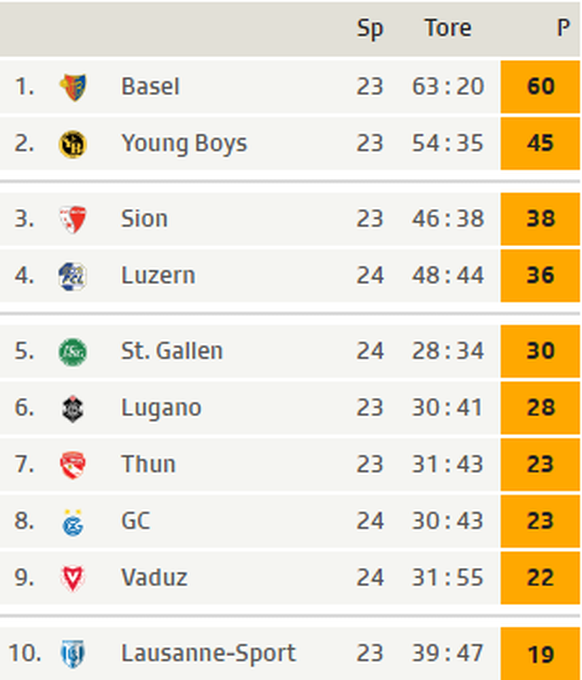
Task: Click the FC Luzern club logo
Action: [x=73, y=276]
